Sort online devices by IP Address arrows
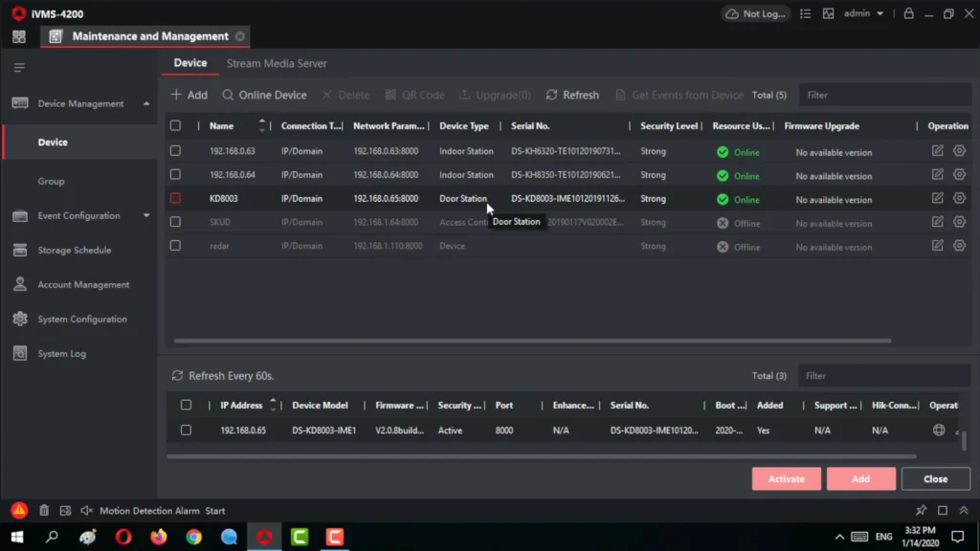This screenshot has width=980, height=551. point(273,405)
